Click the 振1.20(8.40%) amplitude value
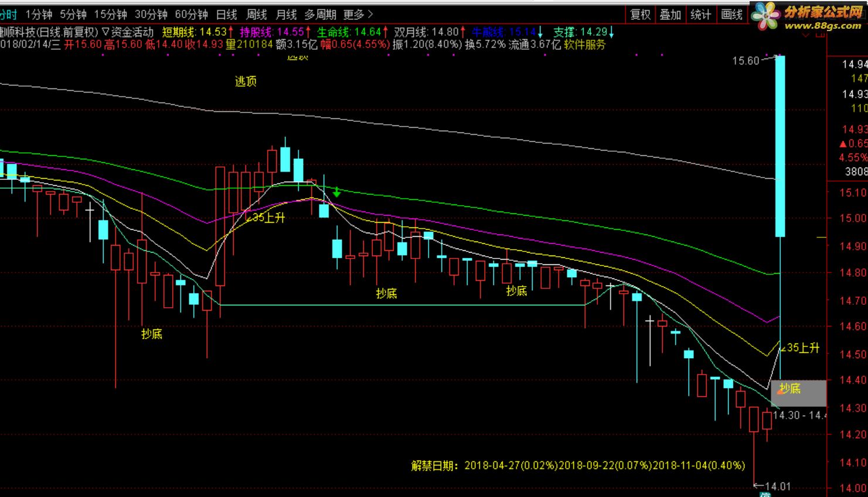The width and height of the screenshot is (868, 497). pyautogui.click(x=427, y=45)
